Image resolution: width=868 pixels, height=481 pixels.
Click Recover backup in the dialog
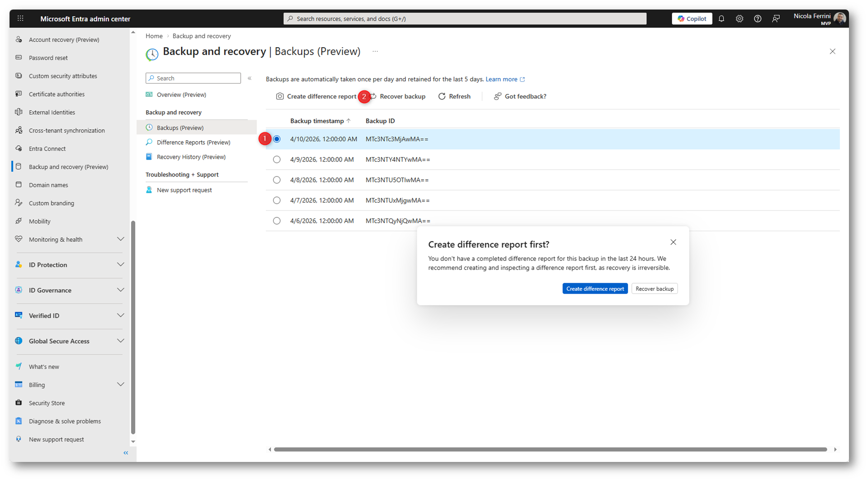coord(654,289)
